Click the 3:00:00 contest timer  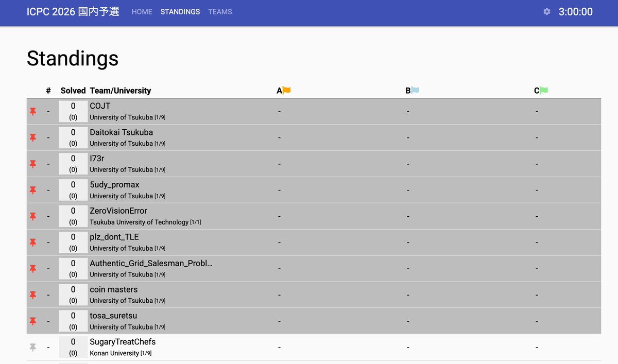576,11
